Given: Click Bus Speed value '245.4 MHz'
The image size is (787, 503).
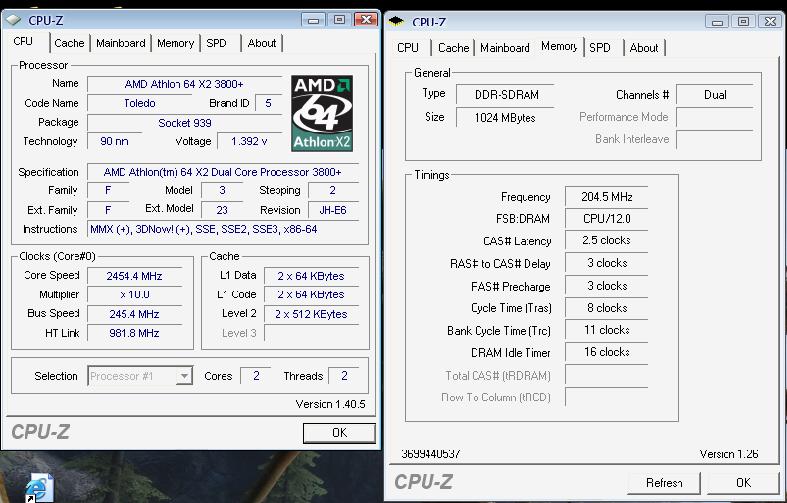Looking at the screenshot, I should pos(134,314).
